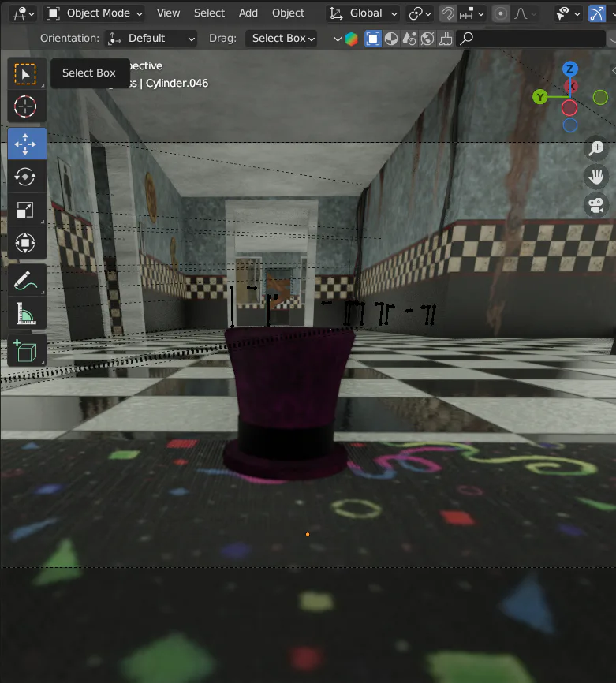
Task: Expand chevron left of hexagon logo
Action: point(338,39)
